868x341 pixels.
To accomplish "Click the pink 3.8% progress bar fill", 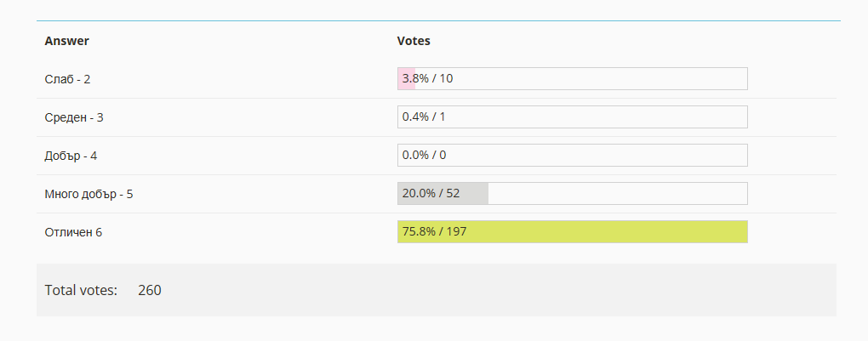I will (x=406, y=78).
